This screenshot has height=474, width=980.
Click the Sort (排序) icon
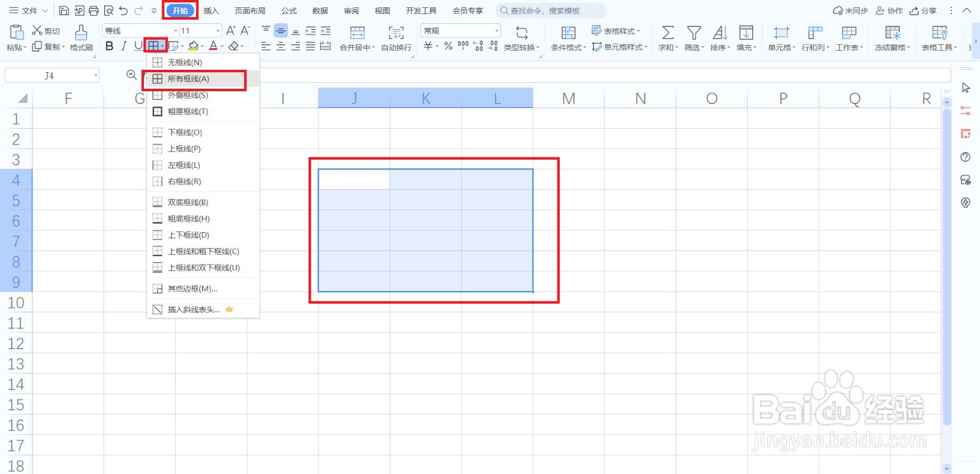(720, 32)
